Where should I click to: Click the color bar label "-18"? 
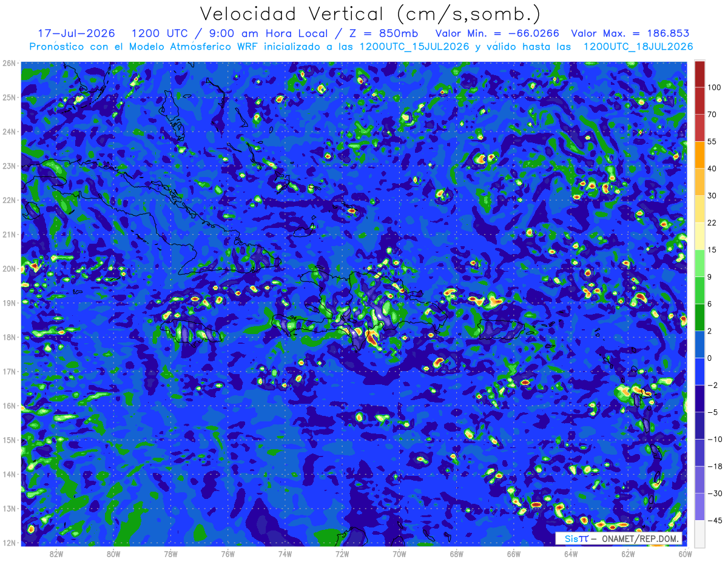pos(714,466)
